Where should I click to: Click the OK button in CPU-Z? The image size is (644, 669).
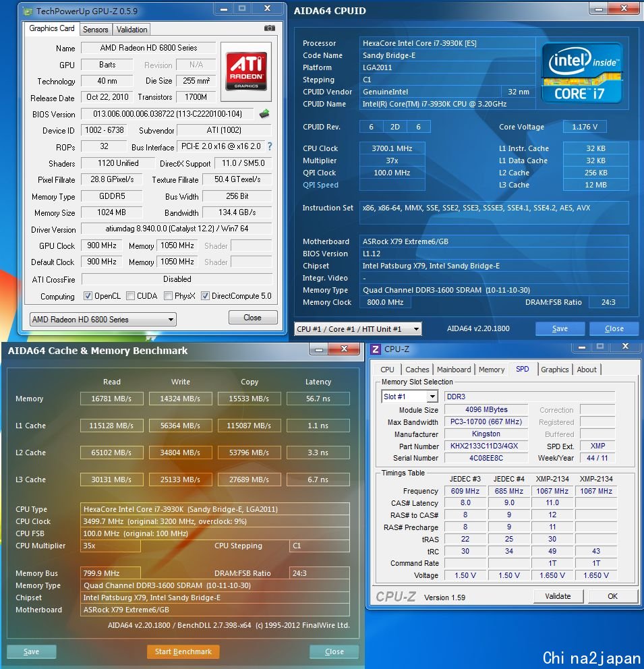612,596
